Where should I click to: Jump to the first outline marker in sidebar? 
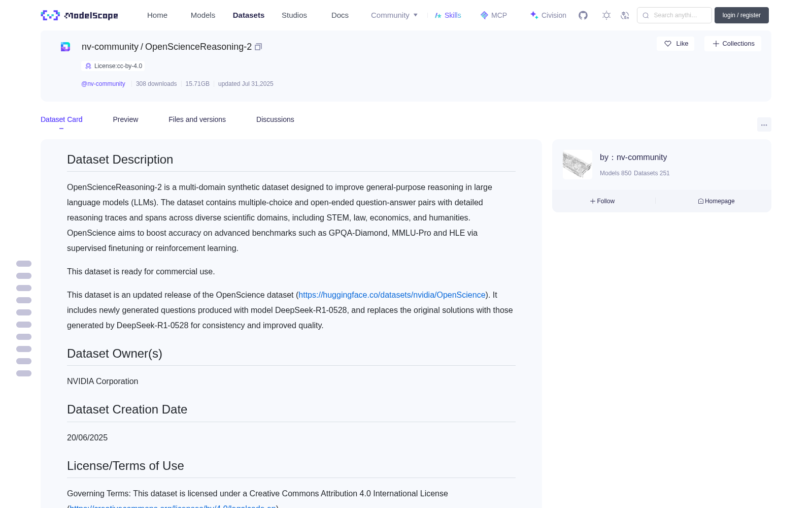point(24,264)
